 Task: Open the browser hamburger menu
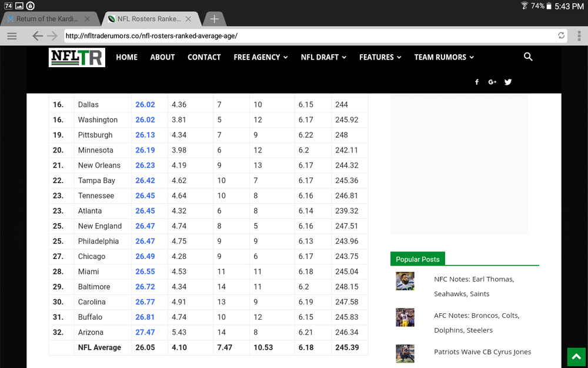pyautogui.click(x=12, y=36)
